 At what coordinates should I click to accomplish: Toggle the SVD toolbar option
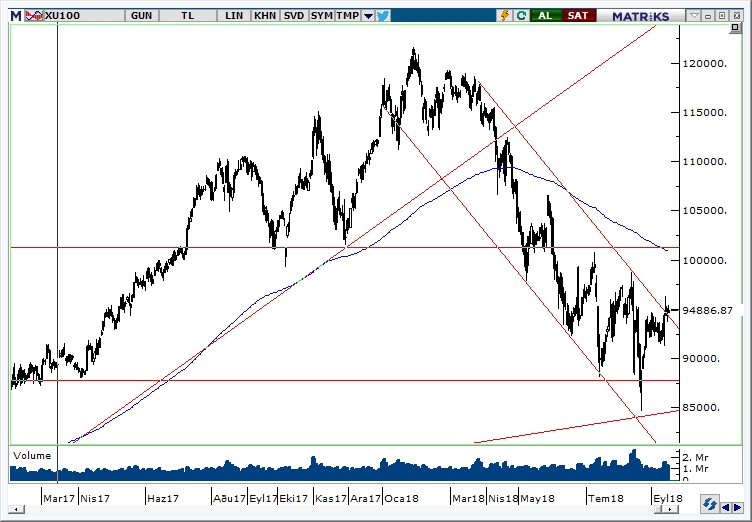point(294,15)
